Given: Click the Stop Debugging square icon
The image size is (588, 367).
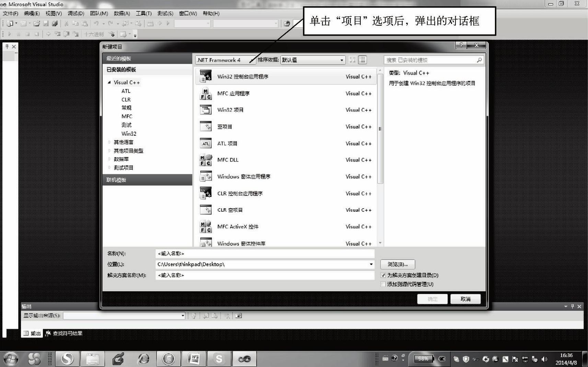Looking at the screenshot, I should 27,34.
